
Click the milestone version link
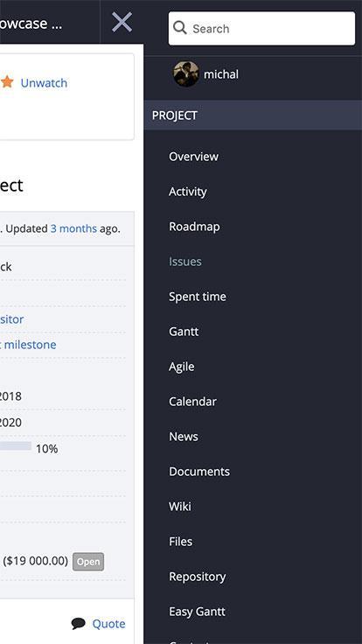(28, 344)
